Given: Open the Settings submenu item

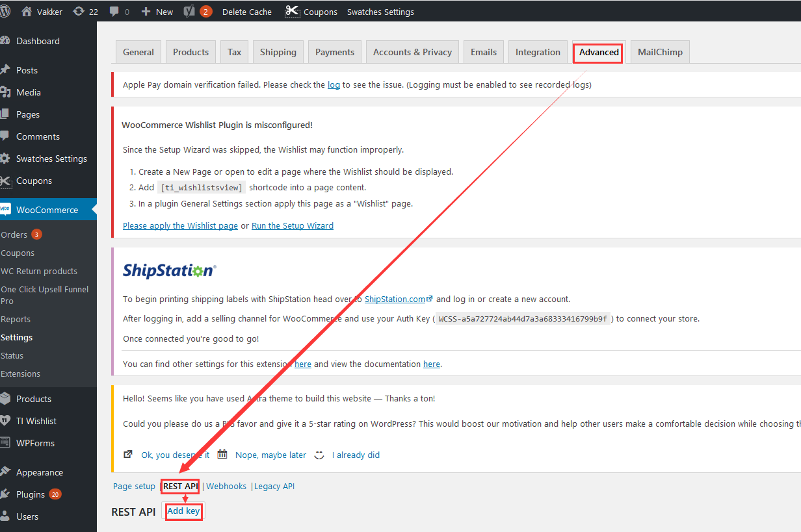Looking at the screenshot, I should pyautogui.click(x=17, y=337).
